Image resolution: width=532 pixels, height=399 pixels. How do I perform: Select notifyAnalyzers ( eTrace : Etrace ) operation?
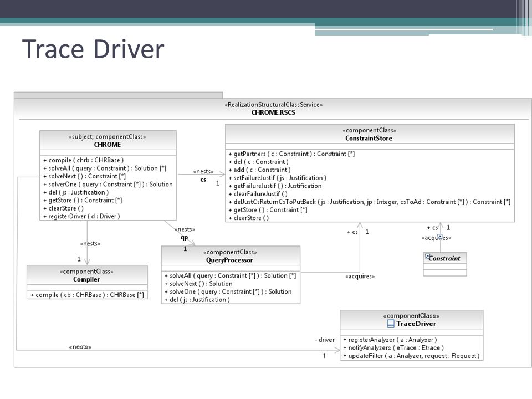click(393, 348)
